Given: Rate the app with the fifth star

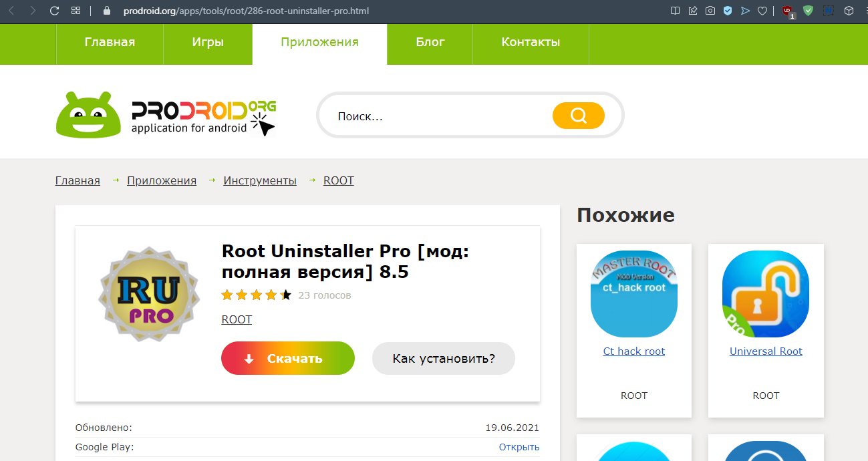Looking at the screenshot, I should click(x=286, y=295).
